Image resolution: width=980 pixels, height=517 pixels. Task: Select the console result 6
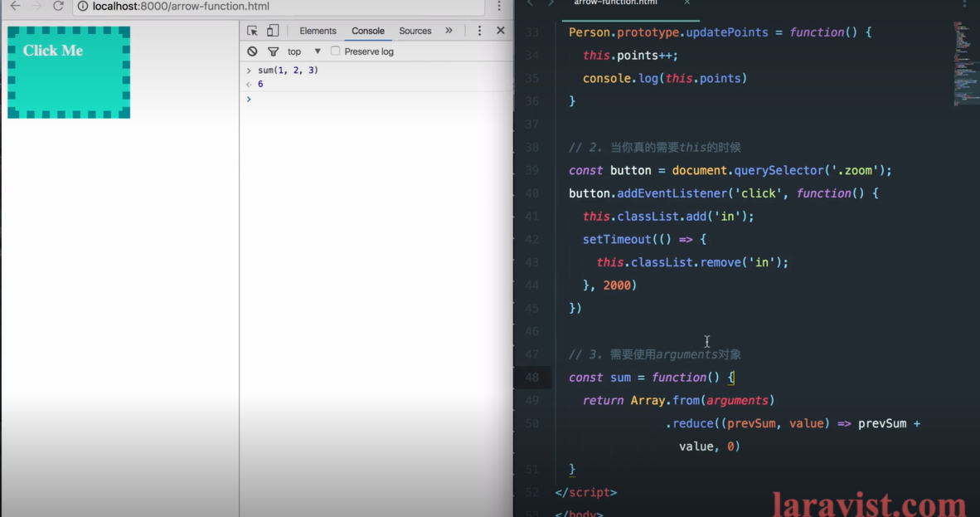260,84
